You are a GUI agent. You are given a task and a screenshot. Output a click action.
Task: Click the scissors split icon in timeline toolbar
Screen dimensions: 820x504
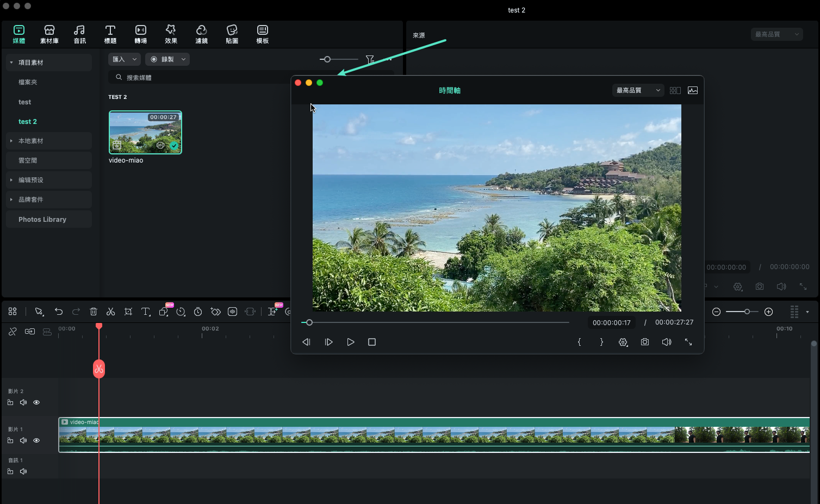click(x=110, y=312)
